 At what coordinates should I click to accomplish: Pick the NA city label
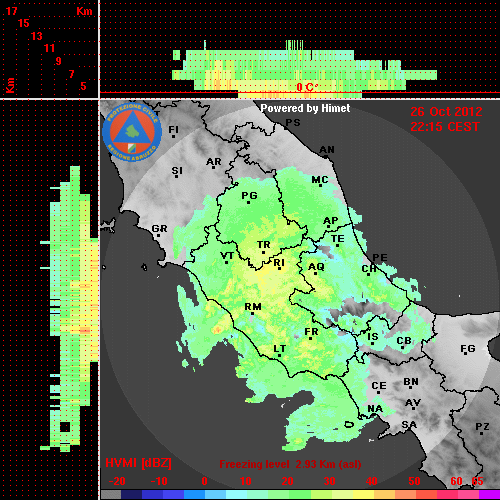click(375, 409)
